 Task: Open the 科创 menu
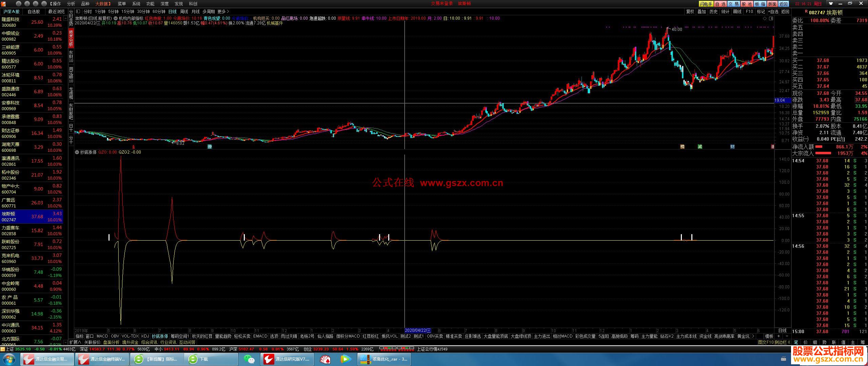193,4
